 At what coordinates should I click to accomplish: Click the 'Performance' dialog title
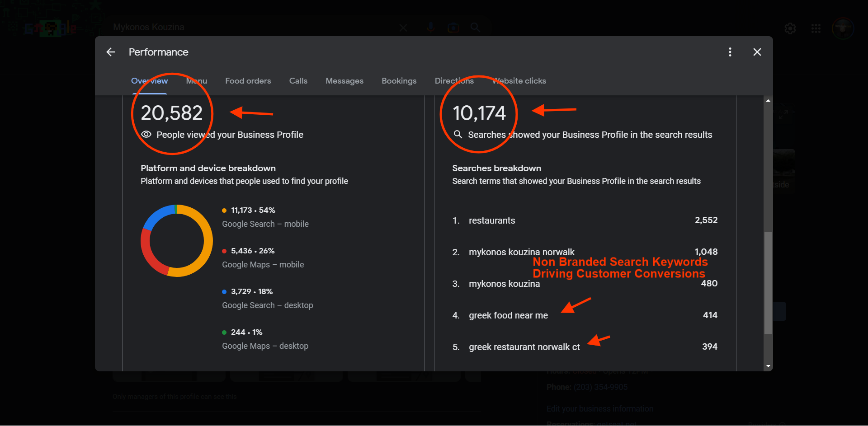(158, 52)
